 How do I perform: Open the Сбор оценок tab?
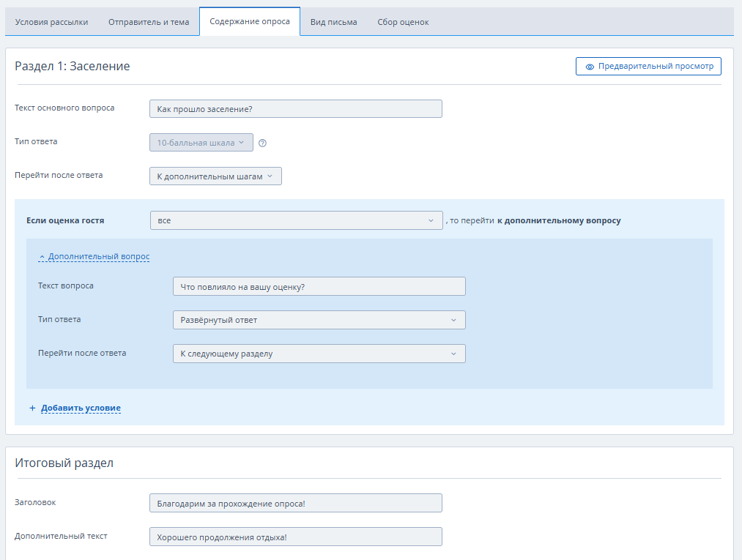click(x=403, y=22)
